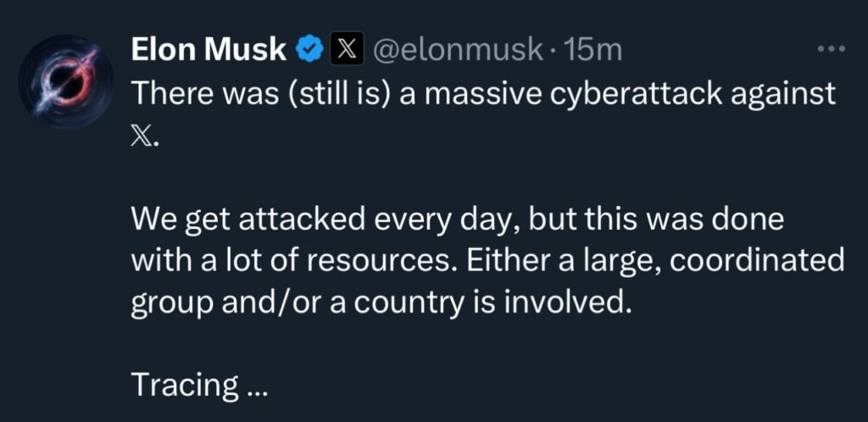This screenshot has height=422, width=868.
Task: Click the X affiliation badge beside the name
Action: click(x=344, y=50)
